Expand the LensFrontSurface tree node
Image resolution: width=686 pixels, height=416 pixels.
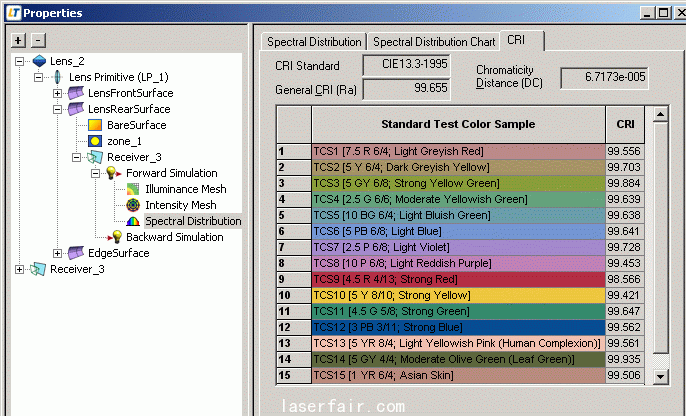(58, 93)
